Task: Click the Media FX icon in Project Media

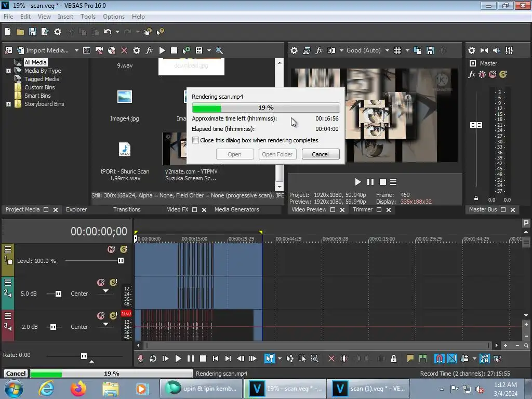Action: pyautogui.click(x=149, y=50)
